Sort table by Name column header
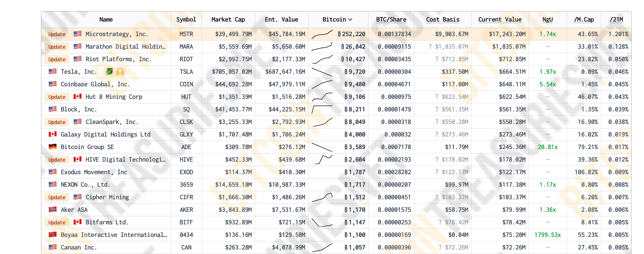This screenshot has height=254, width=644. 106,20
